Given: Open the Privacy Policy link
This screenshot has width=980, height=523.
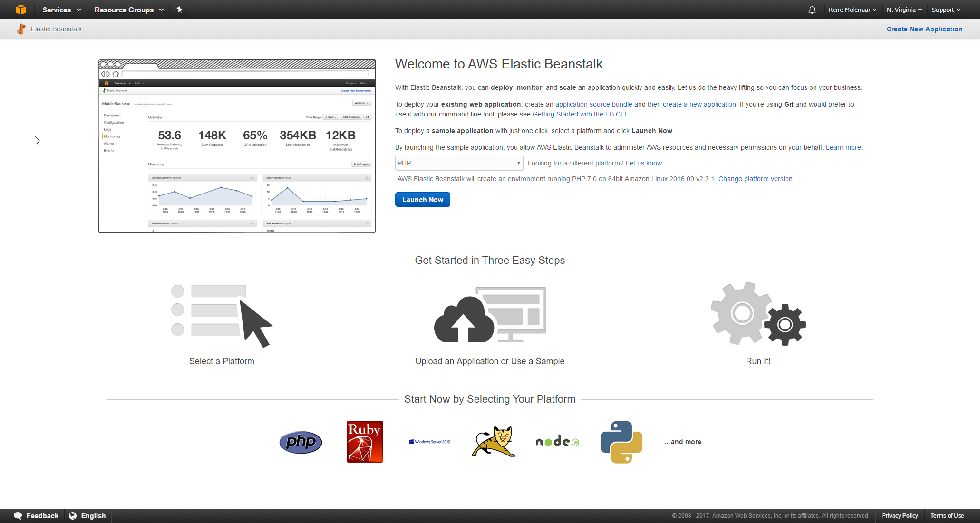Looking at the screenshot, I should [900, 516].
